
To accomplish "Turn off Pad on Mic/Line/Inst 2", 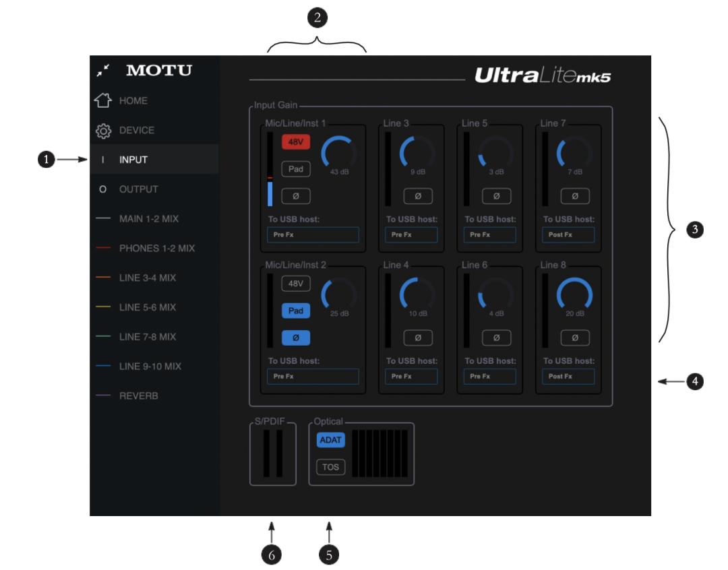I will point(296,311).
